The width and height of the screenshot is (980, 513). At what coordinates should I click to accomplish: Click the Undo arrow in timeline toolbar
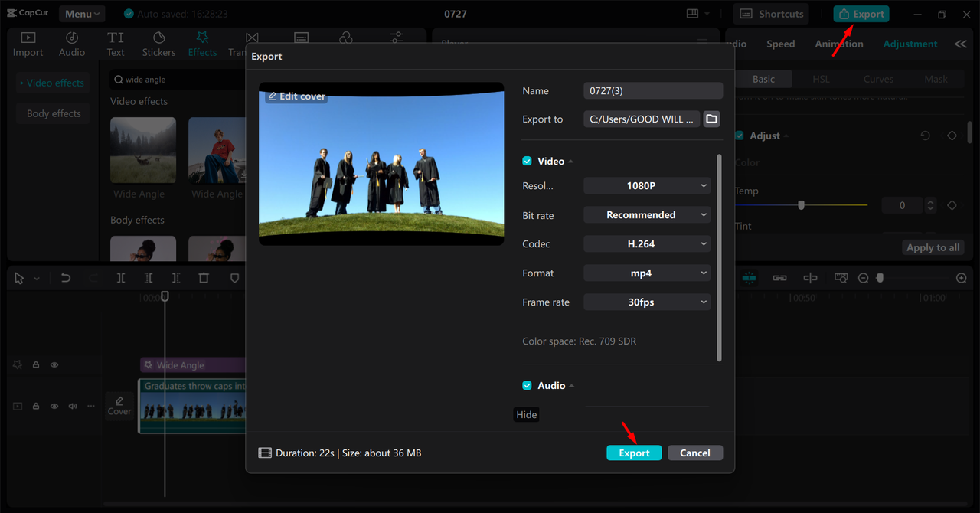(x=66, y=278)
